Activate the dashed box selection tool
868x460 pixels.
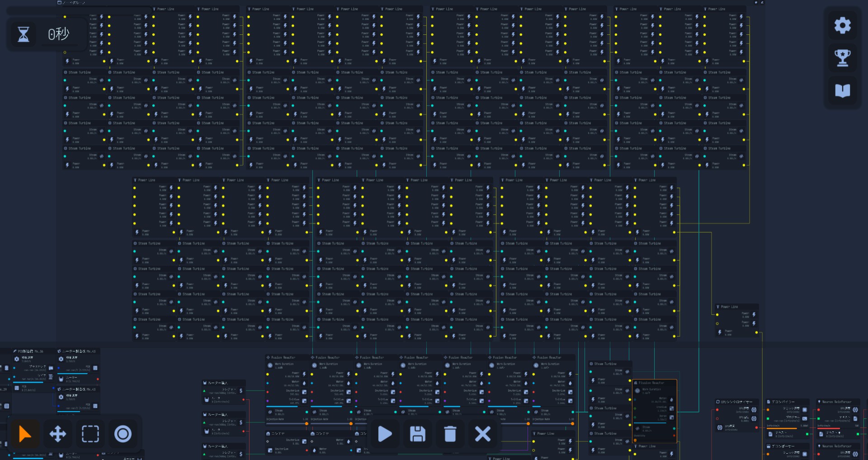pyautogui.click(x=90, y=434)
